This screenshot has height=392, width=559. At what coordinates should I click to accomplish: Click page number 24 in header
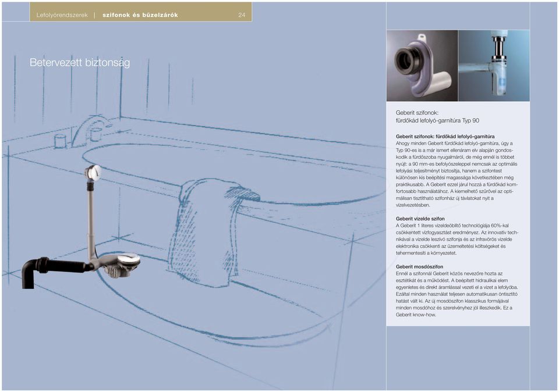click(x=242, y=15)
